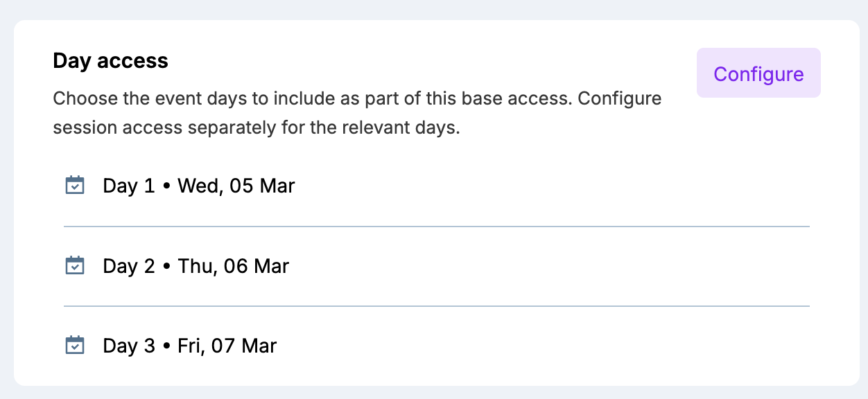The image size is (868, 399).
Task: Click the bullet separator in Day 3 row
Action: (166, 347)
